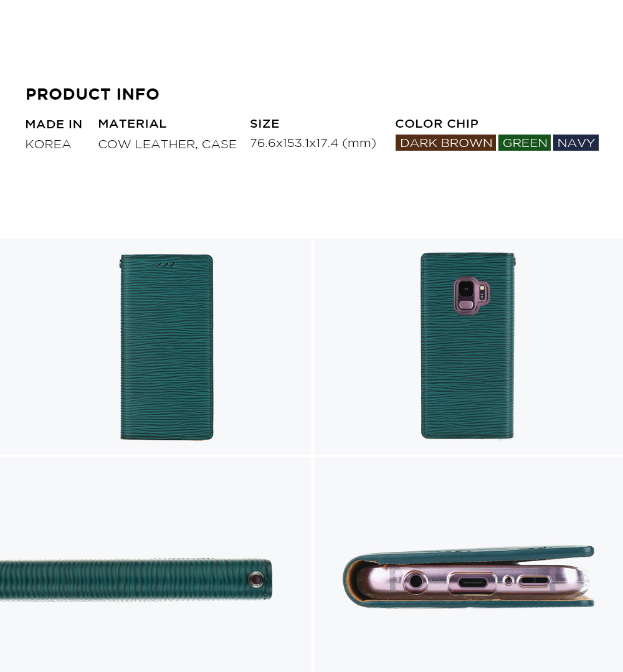Open the bottom ports view image
The width and height of the screenshot is (623, 672).
pos(468,564)
